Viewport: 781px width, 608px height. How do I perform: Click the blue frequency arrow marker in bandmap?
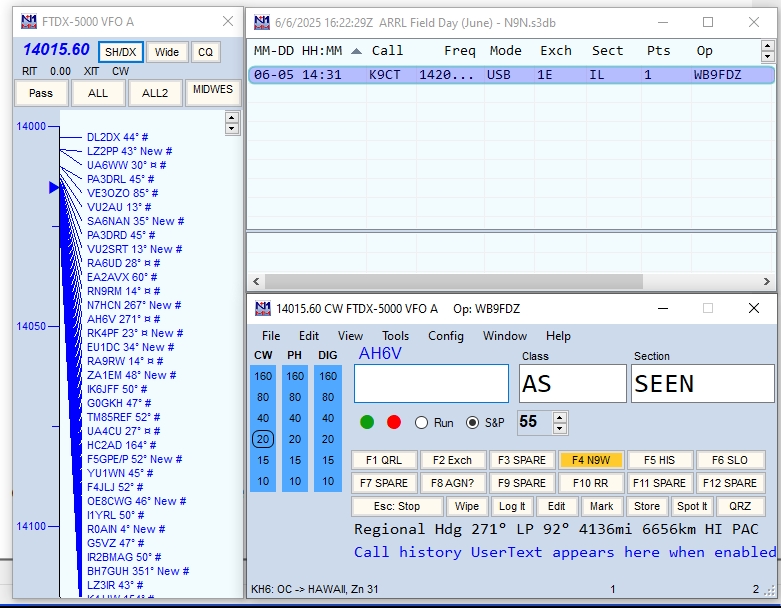coord(54,187)
